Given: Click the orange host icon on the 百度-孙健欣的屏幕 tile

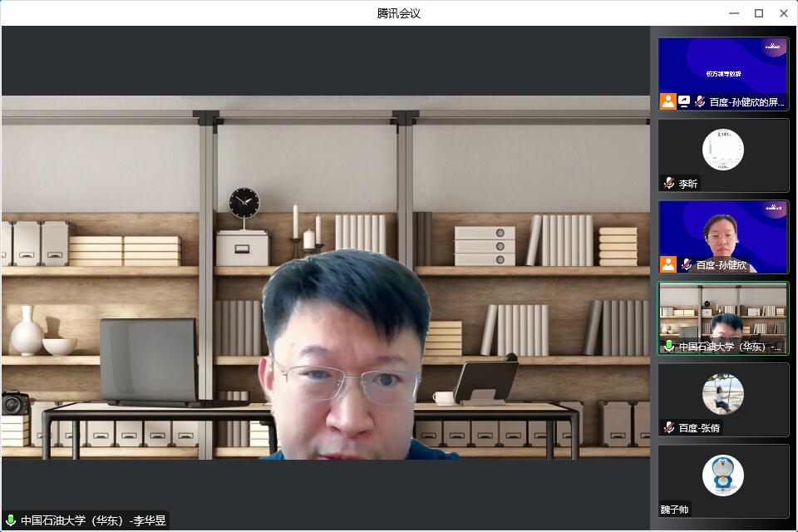Looking at the screenshot, I should 668,101.
